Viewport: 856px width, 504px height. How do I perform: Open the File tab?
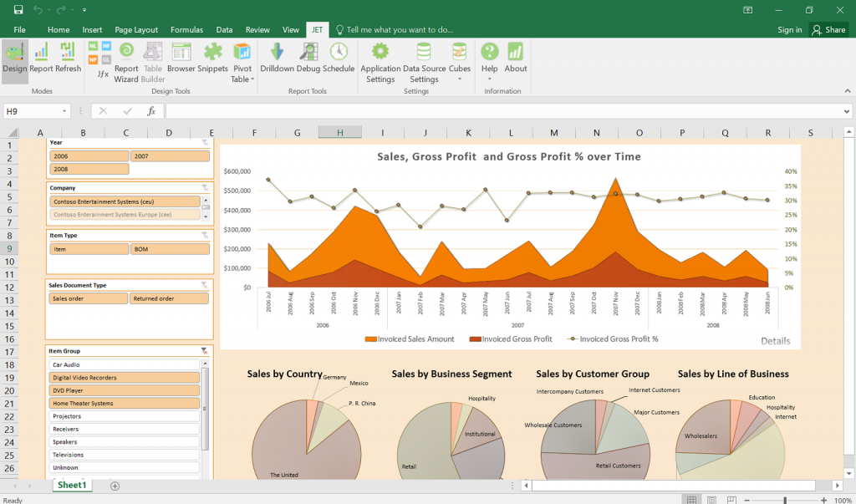20,30
